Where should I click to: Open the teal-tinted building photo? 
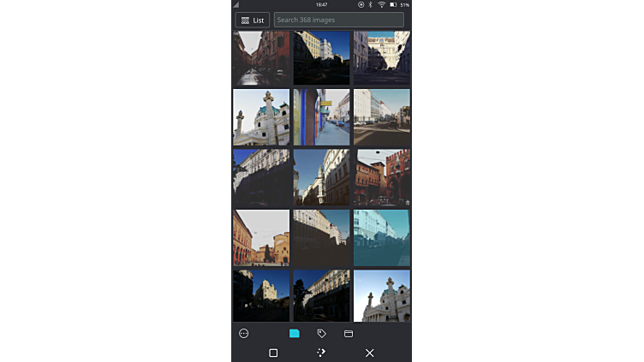pos(382,238)
